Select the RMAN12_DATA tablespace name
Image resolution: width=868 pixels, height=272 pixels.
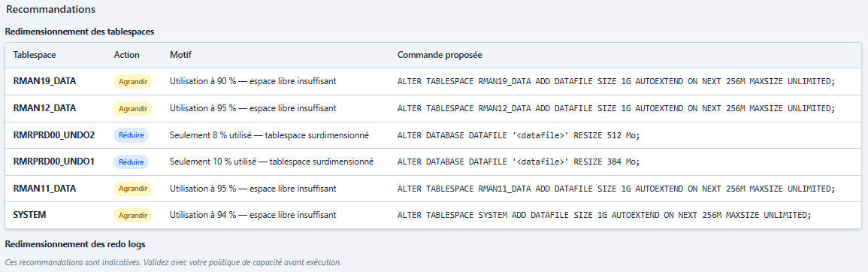point(45,108)
